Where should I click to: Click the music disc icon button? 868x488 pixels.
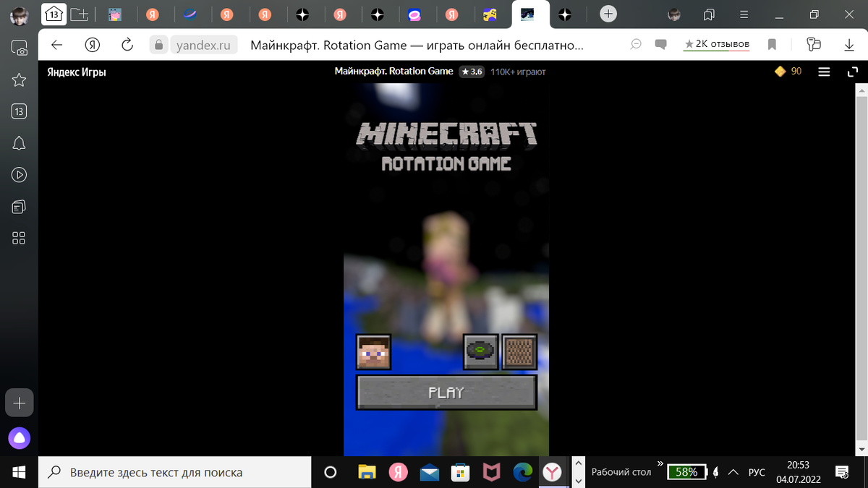tap(481, 352)
